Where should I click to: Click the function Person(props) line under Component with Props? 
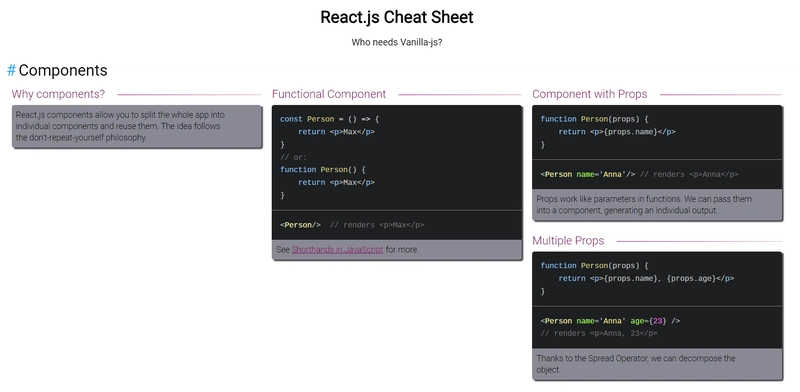594,119
